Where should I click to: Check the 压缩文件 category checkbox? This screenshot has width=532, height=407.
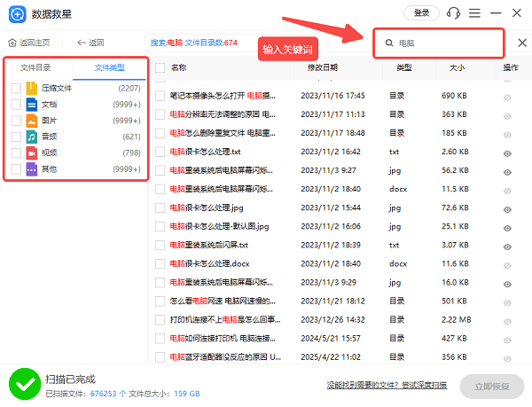(x=16, y=89)
